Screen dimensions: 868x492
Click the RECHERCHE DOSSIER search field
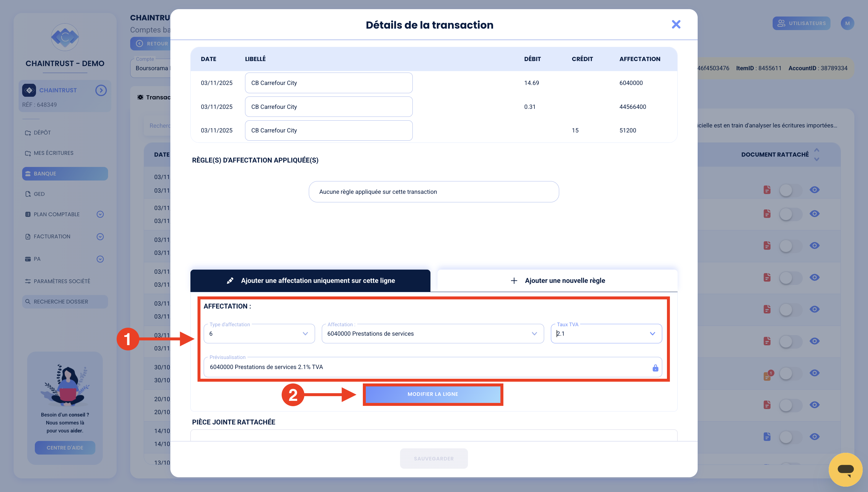tap(65, 302)
